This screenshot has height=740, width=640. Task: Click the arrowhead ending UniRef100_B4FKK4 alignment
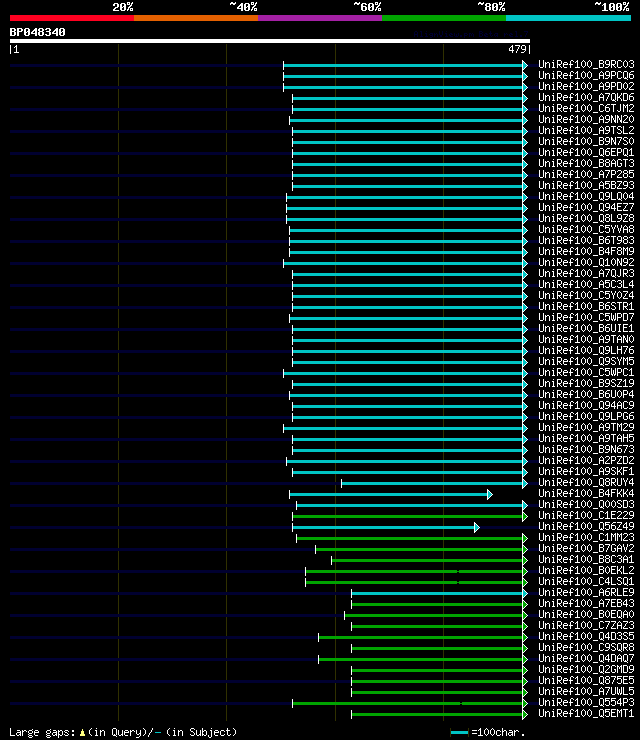coord(490,495)
